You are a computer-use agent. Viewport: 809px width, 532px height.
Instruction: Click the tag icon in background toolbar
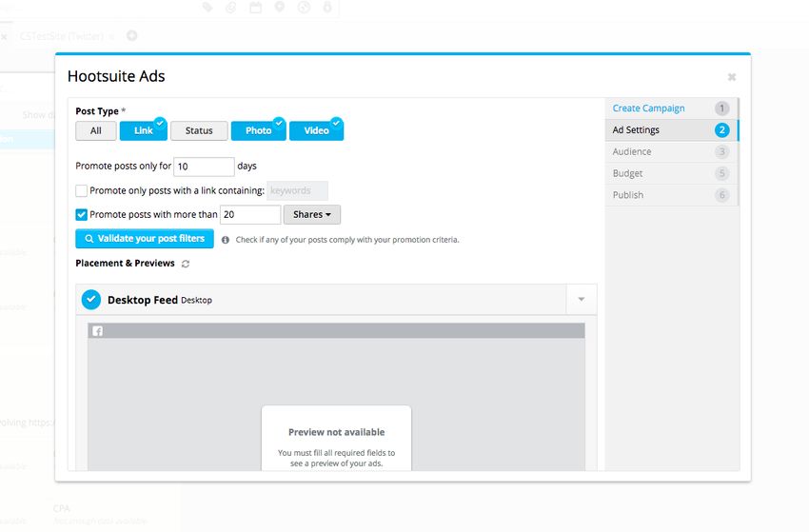click(x=207, y=8)
